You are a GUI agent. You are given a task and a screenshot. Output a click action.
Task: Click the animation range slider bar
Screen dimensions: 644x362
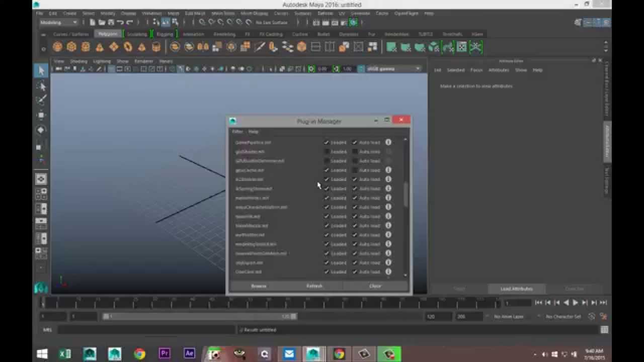[x=200, y=317]
